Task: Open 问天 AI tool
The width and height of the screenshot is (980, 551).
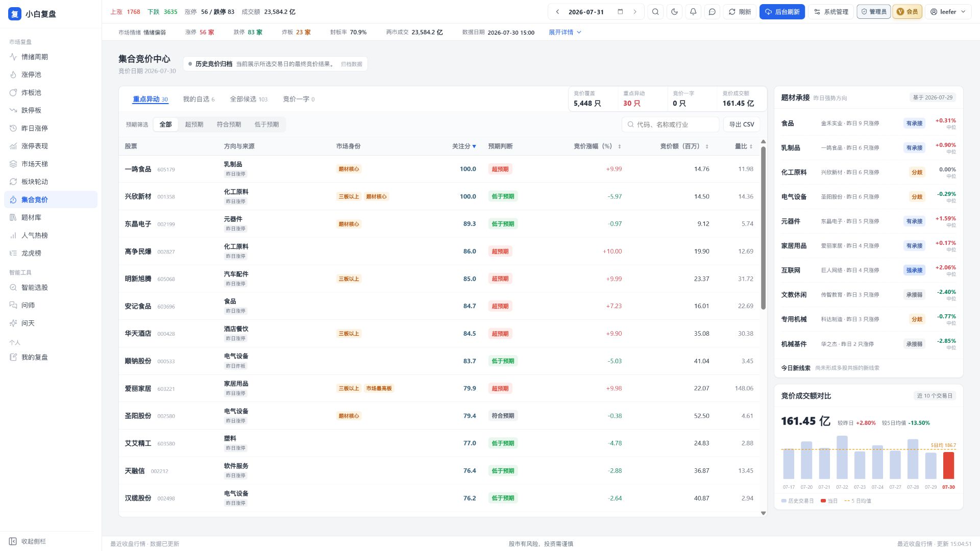Action: click(x=51, y=323)
